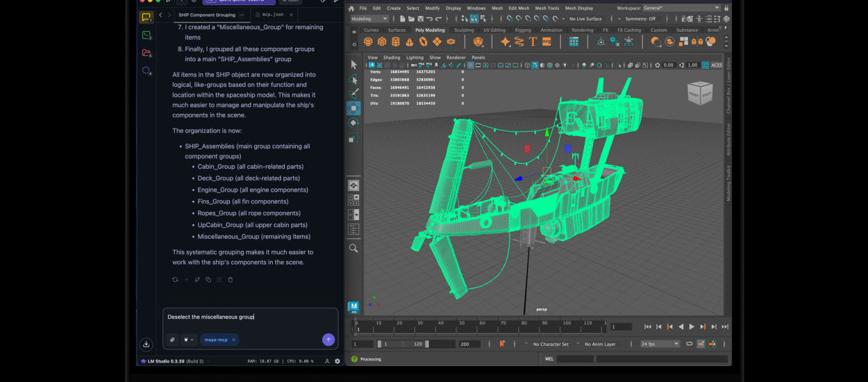Open the Modeling menu set dropdown
868x382 pixels.
tap(369, 19)
